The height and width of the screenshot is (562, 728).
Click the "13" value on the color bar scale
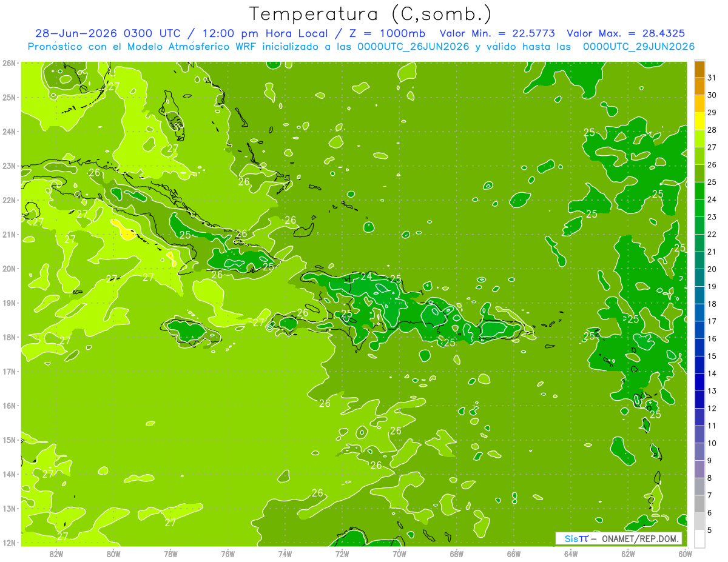click(712, 391)
